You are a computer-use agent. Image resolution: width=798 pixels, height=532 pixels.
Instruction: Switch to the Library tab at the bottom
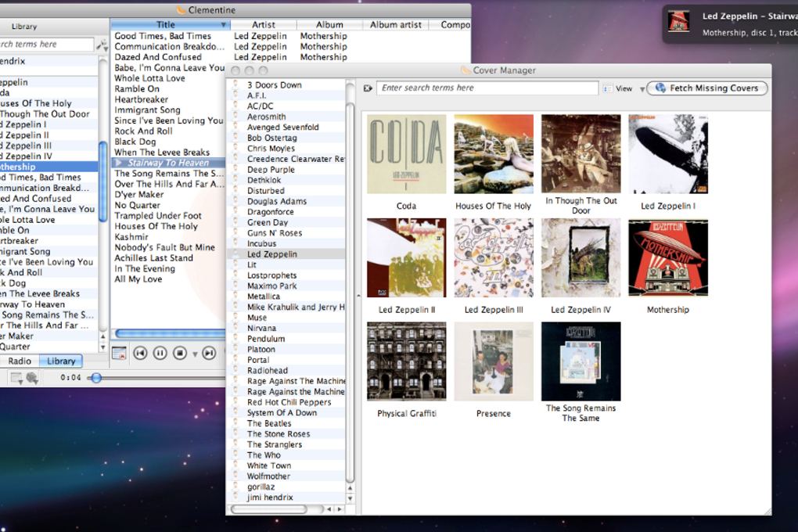[61, 361]
